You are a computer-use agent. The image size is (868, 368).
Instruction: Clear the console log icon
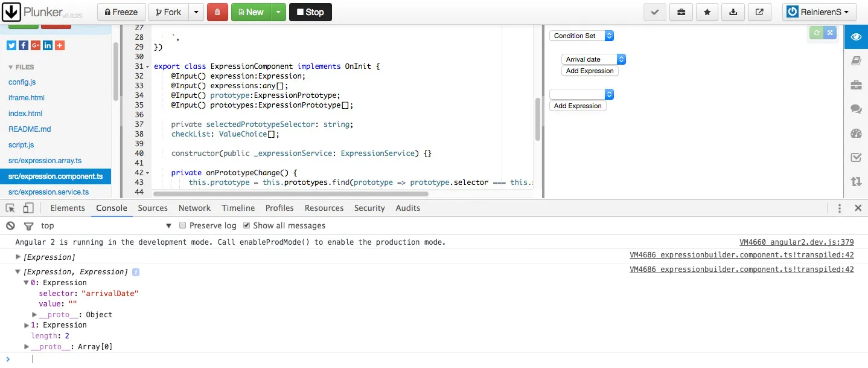(x=10, y=225)
